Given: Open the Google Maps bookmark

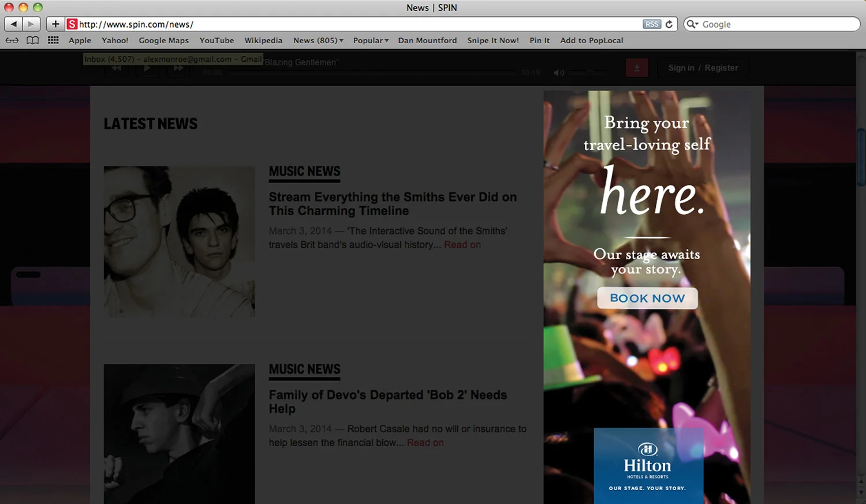Looking at the screenshot, I should tap(163, 40).
